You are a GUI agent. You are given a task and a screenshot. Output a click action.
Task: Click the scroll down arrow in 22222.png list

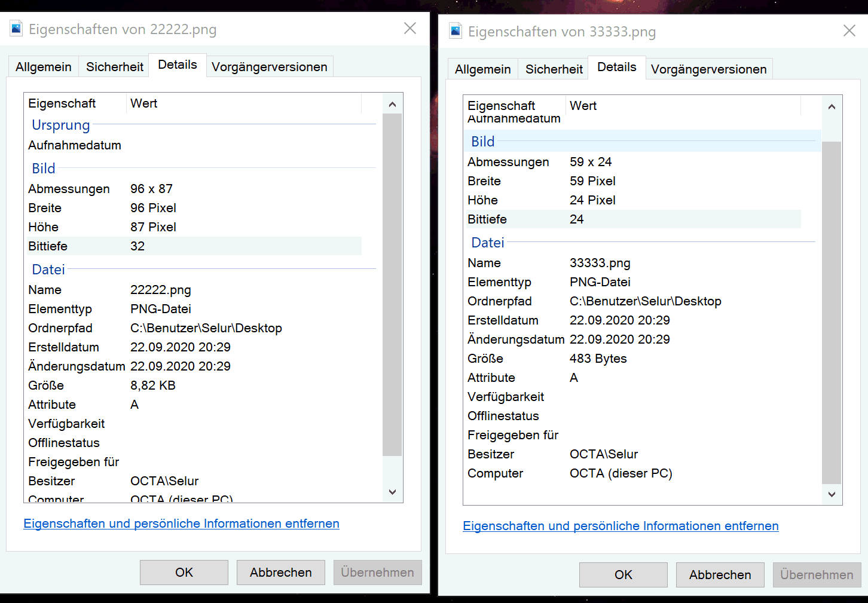tap(392, 492)
